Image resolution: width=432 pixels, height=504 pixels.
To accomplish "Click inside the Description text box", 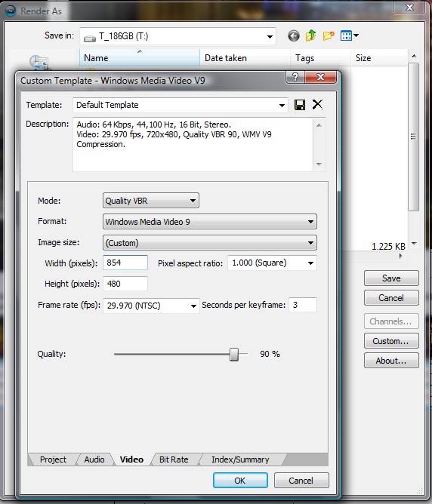I will click(193, 144).
